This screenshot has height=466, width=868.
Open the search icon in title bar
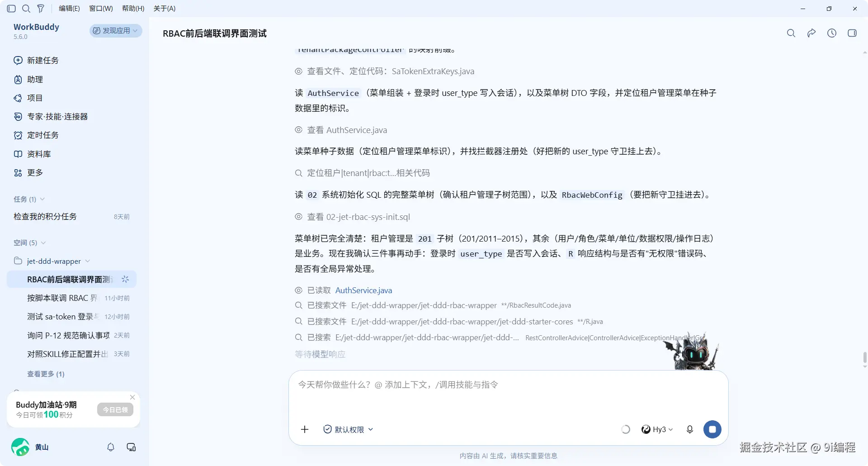[x=26, y=9]
